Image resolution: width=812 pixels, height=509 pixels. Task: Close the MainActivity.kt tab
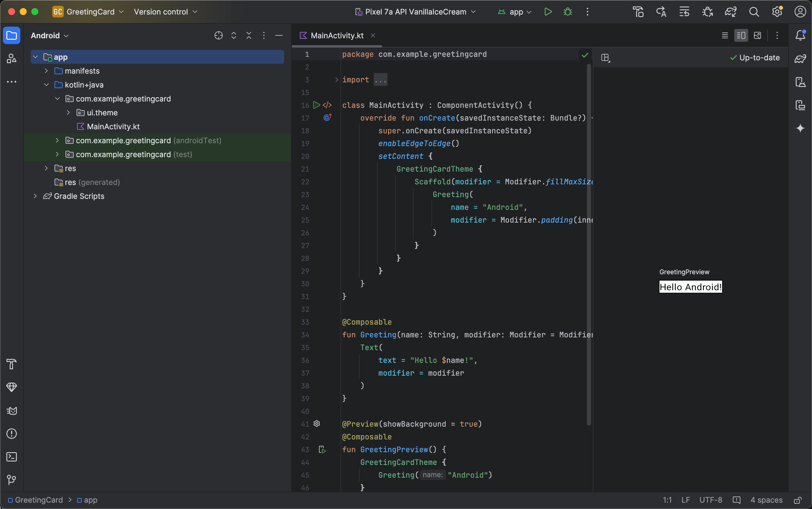click(373, 35)
